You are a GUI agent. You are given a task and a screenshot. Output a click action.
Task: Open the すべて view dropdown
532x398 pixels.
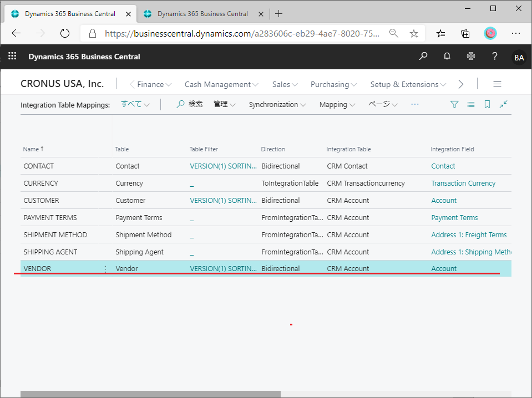135,104
